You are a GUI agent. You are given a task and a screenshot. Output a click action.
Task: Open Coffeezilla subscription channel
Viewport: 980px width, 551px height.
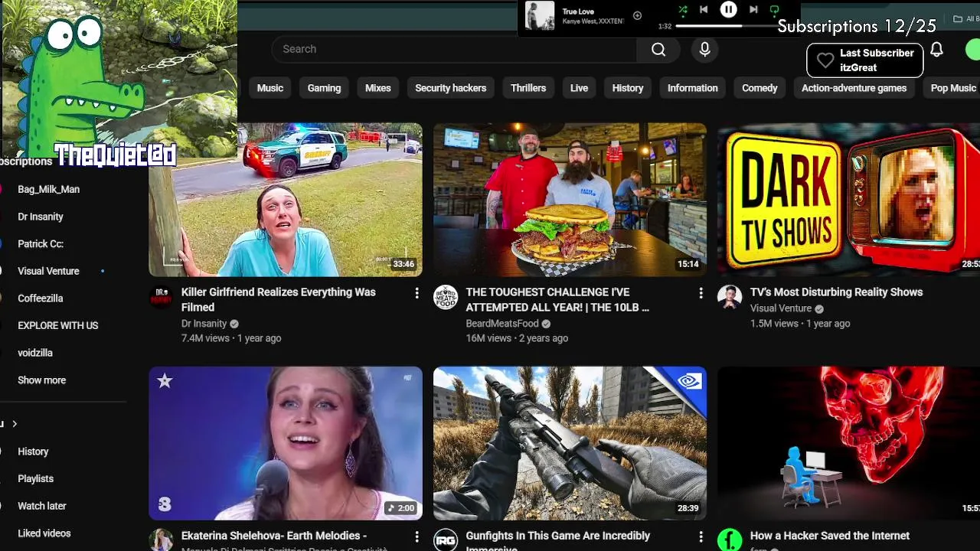click(x=41, y=298)
